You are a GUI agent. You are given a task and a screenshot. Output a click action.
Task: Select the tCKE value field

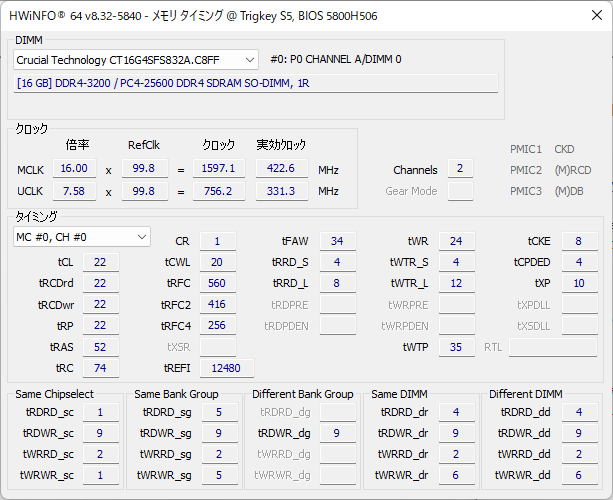click(x=579, y=241)
